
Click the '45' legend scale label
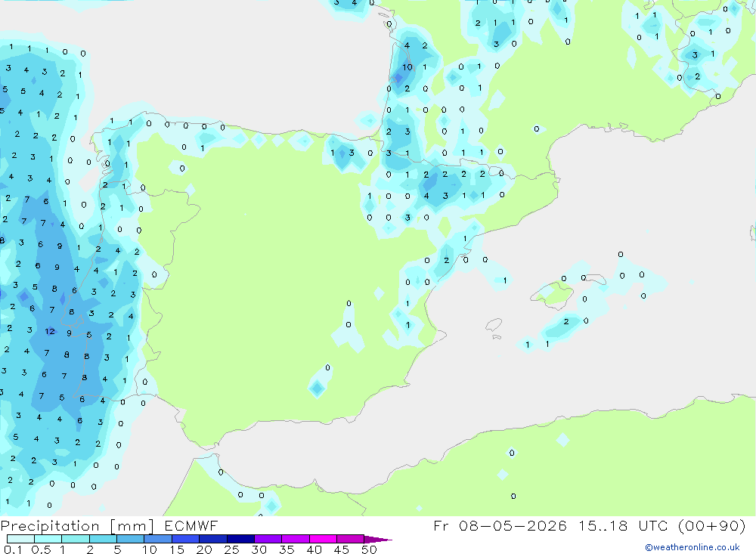(x=342, y=549)
